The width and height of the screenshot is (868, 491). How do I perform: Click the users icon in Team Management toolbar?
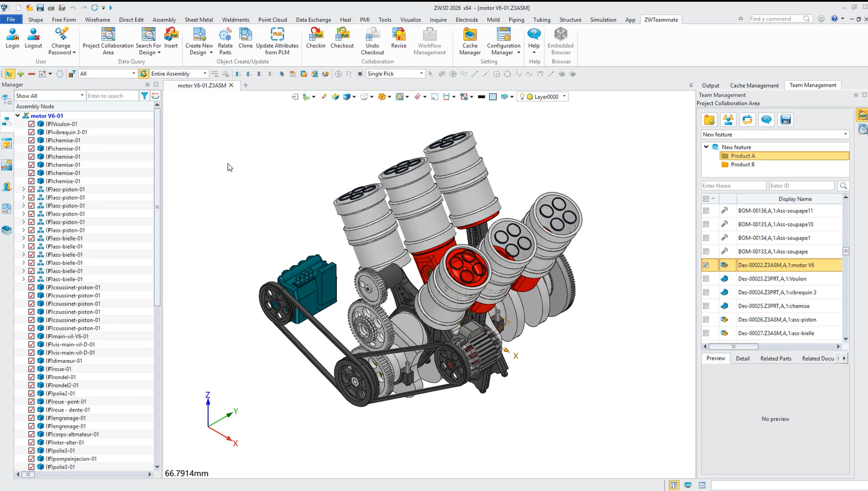click(728, 119)
